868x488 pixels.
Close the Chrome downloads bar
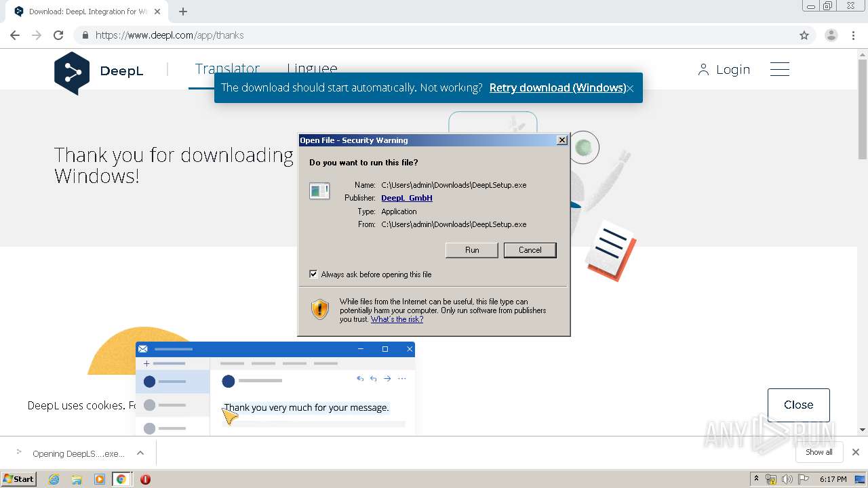(856, 452)
